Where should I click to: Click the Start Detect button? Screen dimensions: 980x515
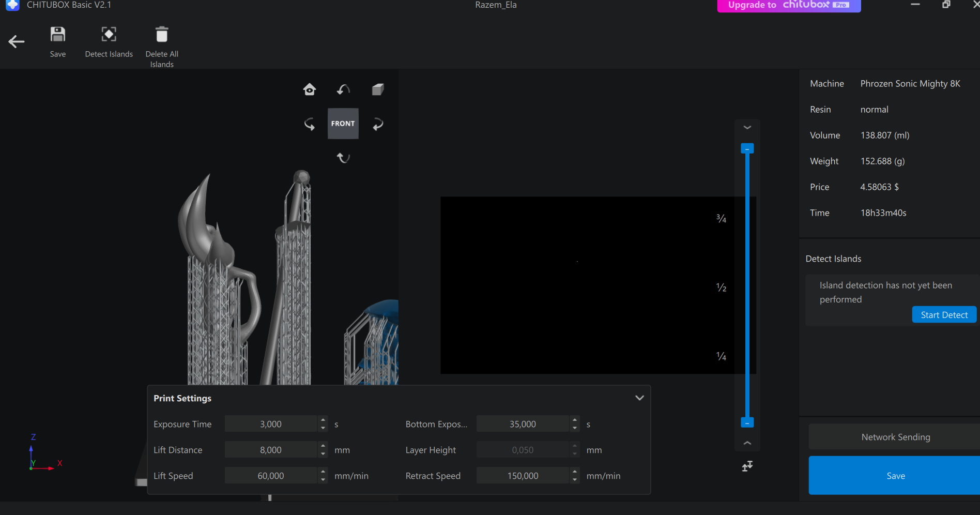944,315
